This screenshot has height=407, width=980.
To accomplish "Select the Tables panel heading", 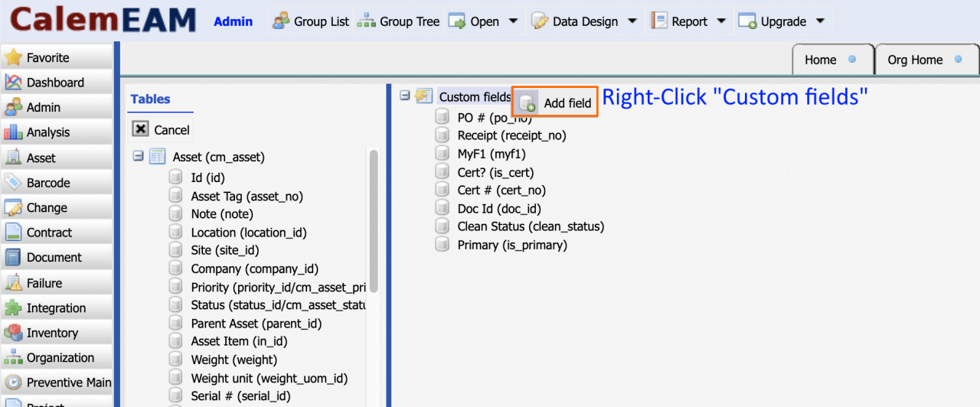I will click(x=150, y=99).
